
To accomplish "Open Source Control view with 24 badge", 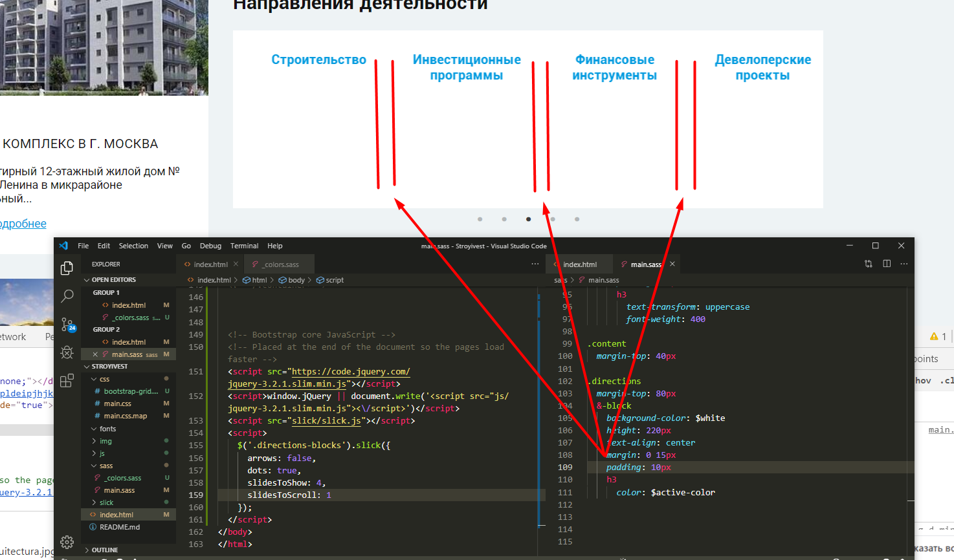I will (67, 325).
